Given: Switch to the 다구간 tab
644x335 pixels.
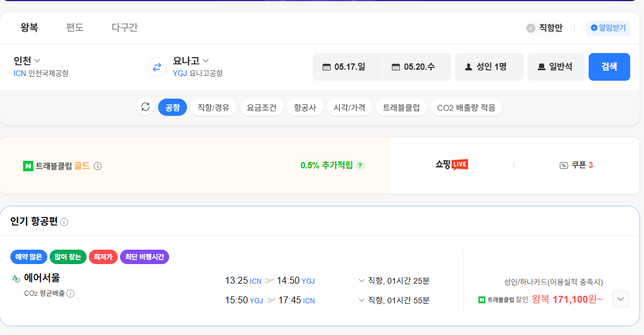Looking at the screenshot, I should 123,27.
